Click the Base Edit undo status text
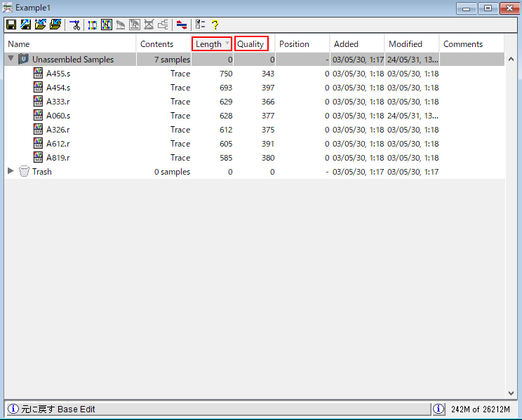 58,409
